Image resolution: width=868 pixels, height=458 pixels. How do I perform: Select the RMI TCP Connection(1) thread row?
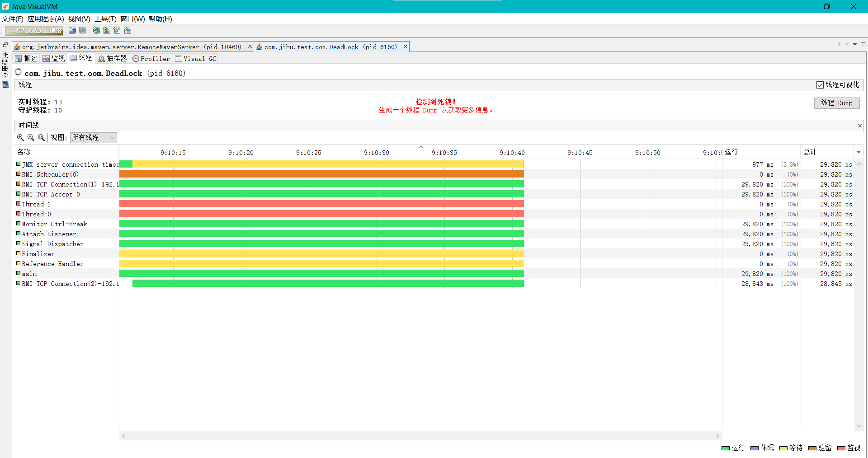434,184
